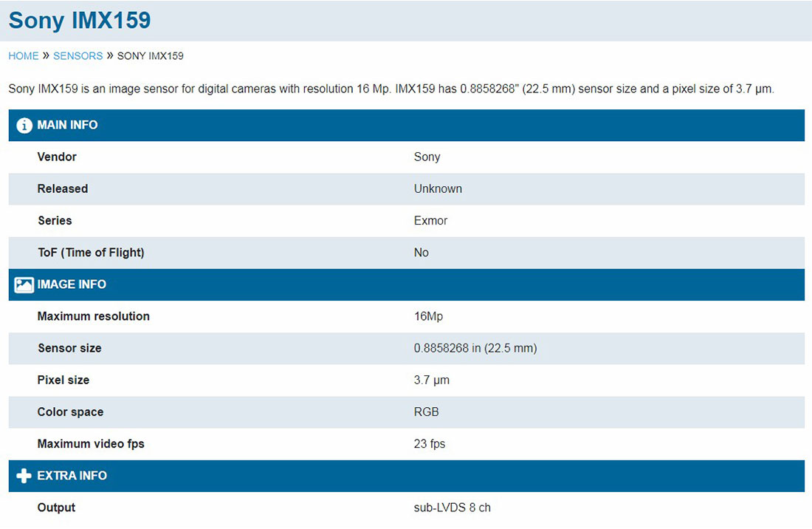Select the Released value Unknown
The width and height of the screenshot is (812, 529).
point(438,188)
